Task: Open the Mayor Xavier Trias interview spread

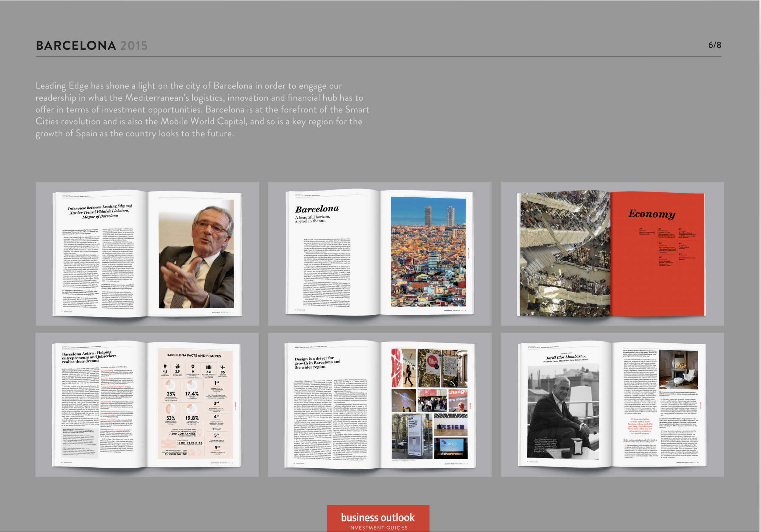Action: [x=147, y=254]
